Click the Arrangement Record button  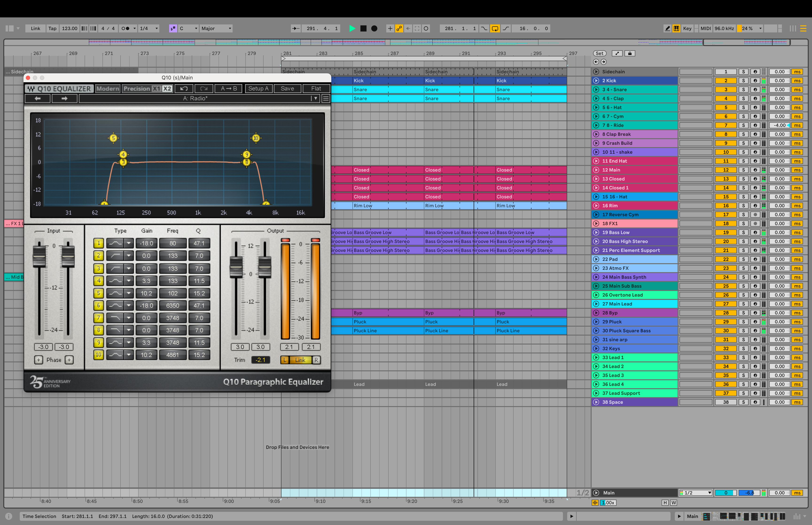coord(374,29)
